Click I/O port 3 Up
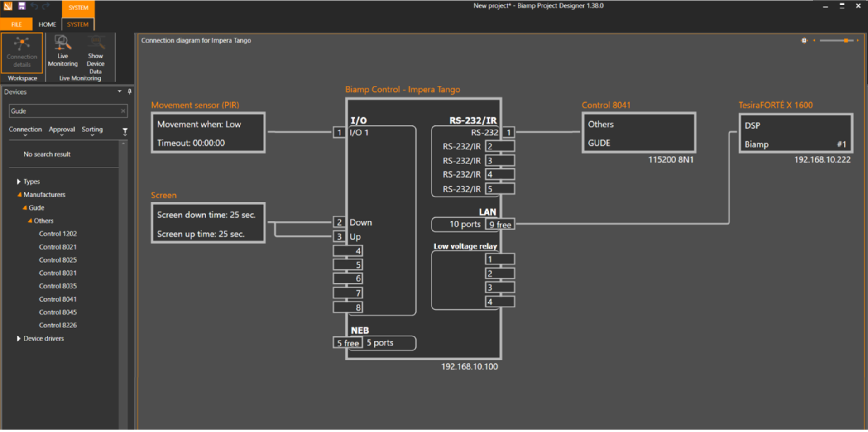The height and width of the screenshot is (432, 868). point(339,236)
